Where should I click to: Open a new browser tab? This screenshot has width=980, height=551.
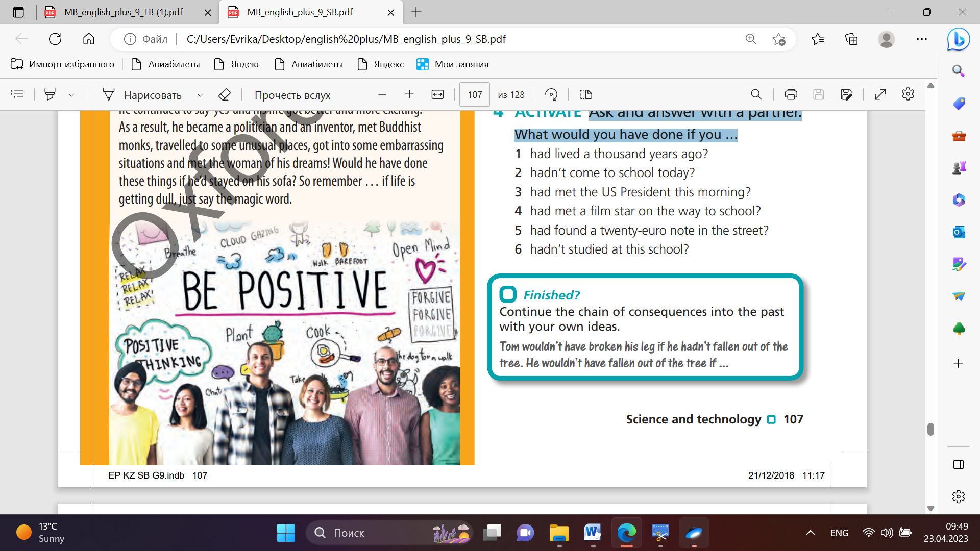[416, 12]
